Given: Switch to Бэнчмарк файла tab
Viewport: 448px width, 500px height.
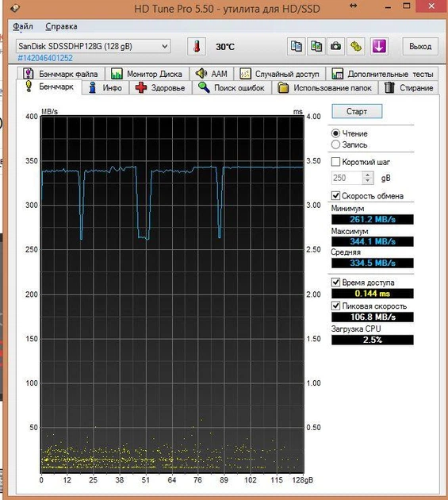Looking at the screenshot, I should [x=60, y=74].
